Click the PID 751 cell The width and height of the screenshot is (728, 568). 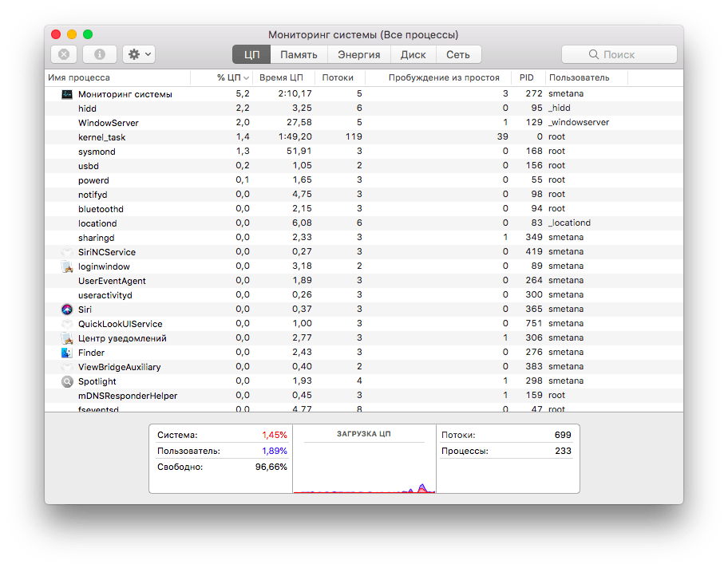[534, 324]
